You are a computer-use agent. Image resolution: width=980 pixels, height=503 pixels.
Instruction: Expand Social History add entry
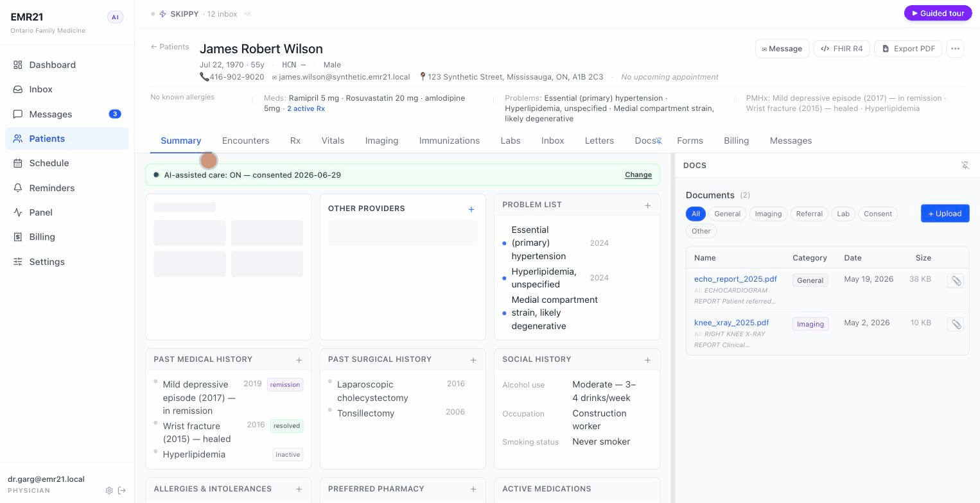(x=647, y=360)
